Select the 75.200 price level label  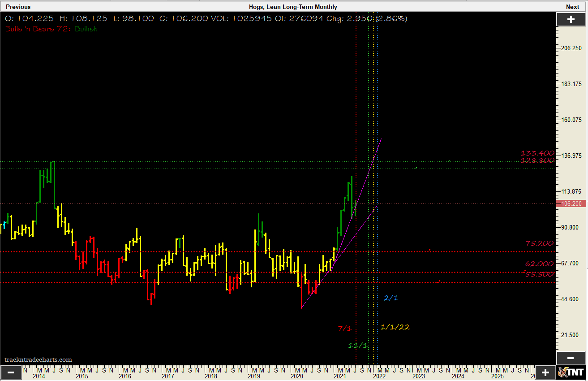click(x=540, y=243)
